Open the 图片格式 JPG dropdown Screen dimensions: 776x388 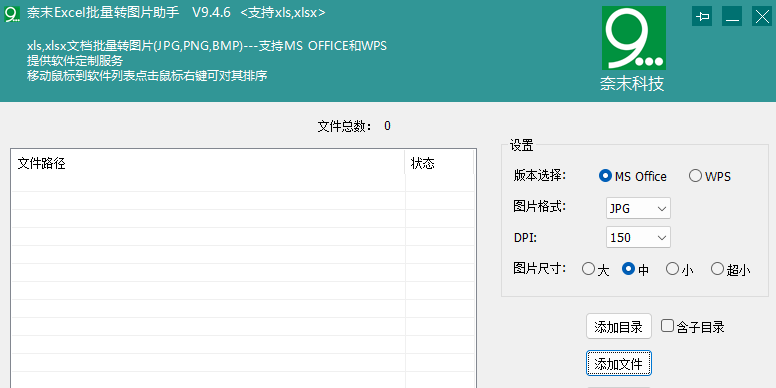tap(638, 208)
